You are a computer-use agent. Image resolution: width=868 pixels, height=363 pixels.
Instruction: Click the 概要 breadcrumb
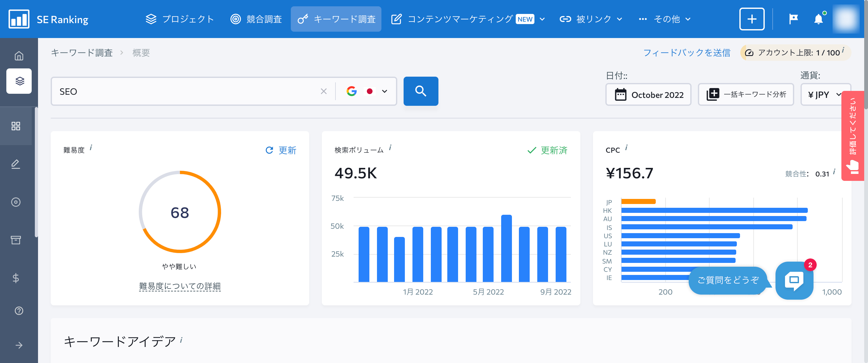(141, 53)
